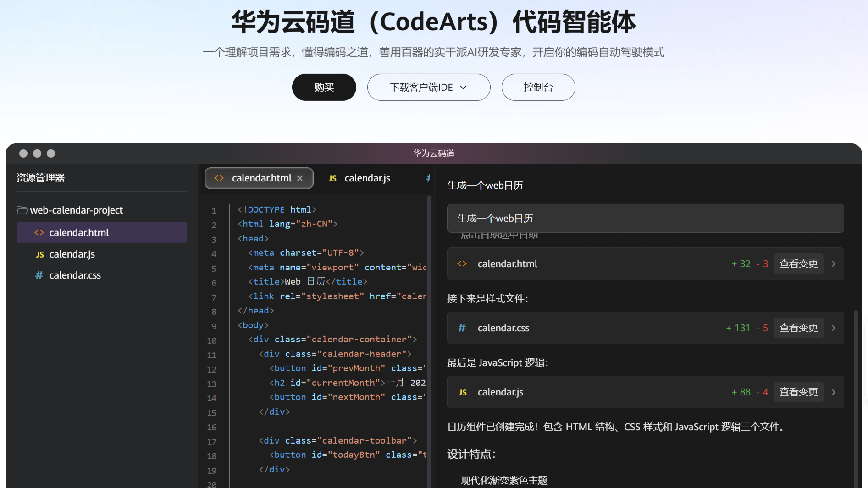Click the '+ 88' additions count for calendar.js

click(x=741, y=392)
